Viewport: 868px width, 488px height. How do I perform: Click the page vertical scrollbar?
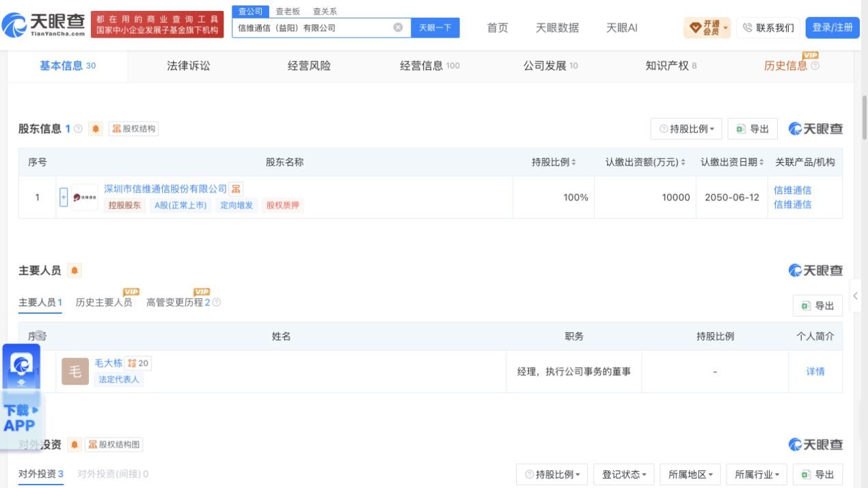864,116
